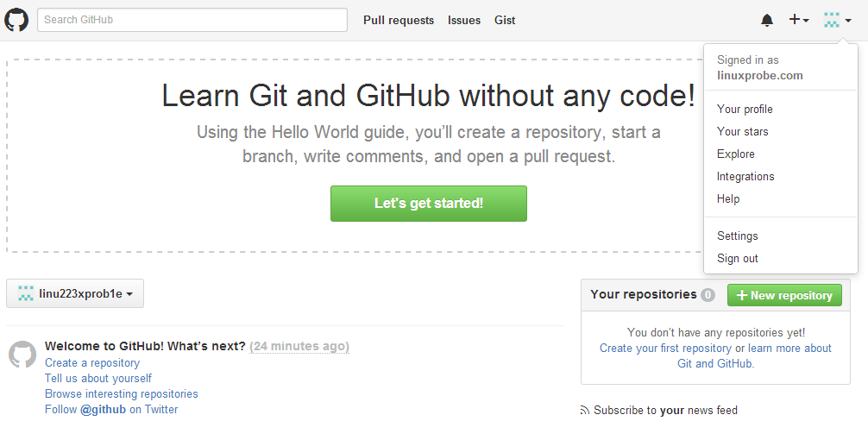Choose Your stars in the dropdown menu
868x440 pixels.
[742, 132]
